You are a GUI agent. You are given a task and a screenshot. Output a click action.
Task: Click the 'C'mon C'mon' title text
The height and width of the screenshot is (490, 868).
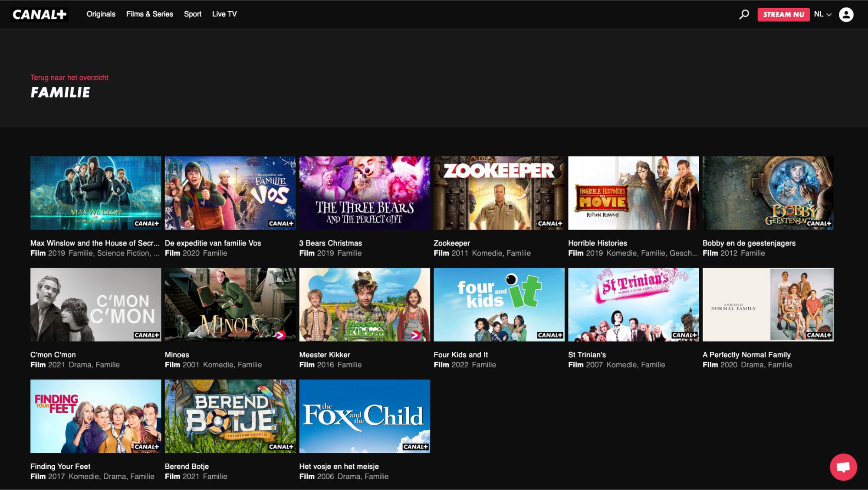point(53,355)
